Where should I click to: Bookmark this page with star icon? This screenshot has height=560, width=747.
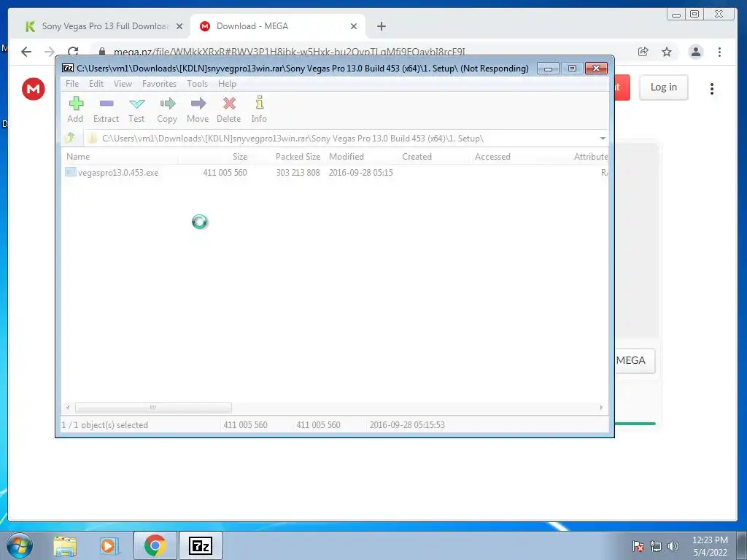click(x=667, y=52)
